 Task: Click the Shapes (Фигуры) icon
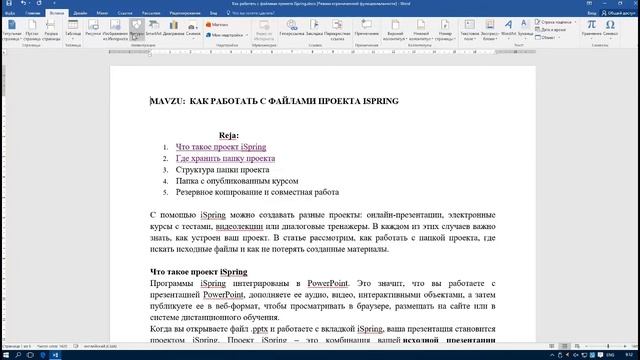[137, 29]
